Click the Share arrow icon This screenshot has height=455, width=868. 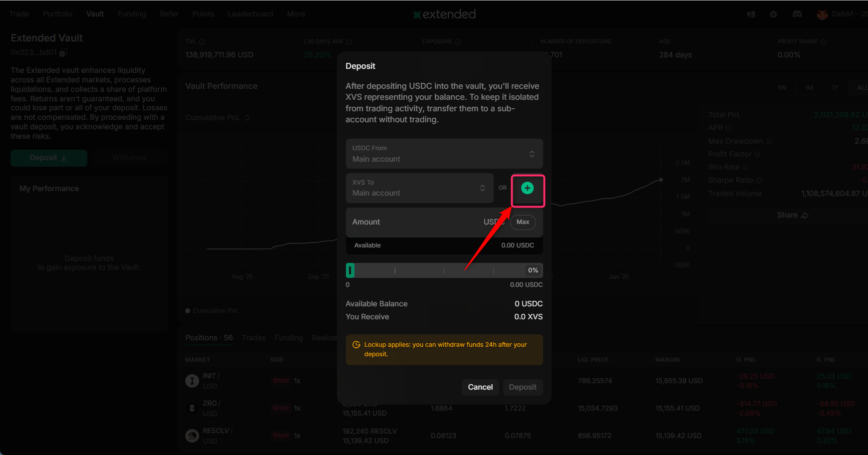[x=805, y=216]
